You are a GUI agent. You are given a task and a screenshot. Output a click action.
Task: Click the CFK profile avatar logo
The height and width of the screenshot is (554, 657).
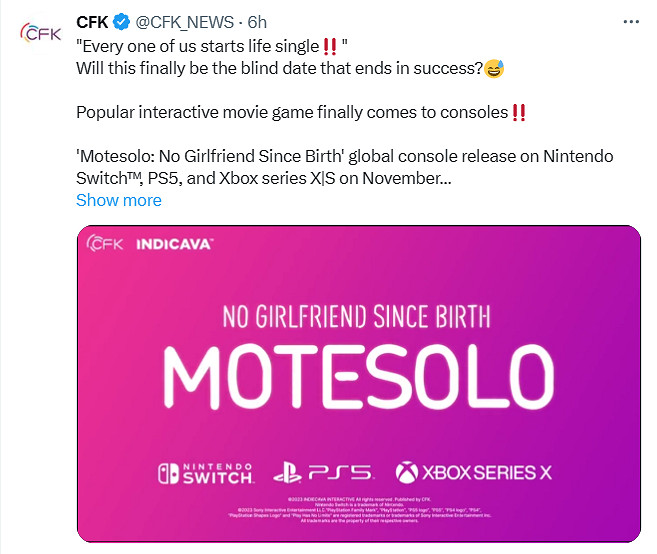point(41,32)
